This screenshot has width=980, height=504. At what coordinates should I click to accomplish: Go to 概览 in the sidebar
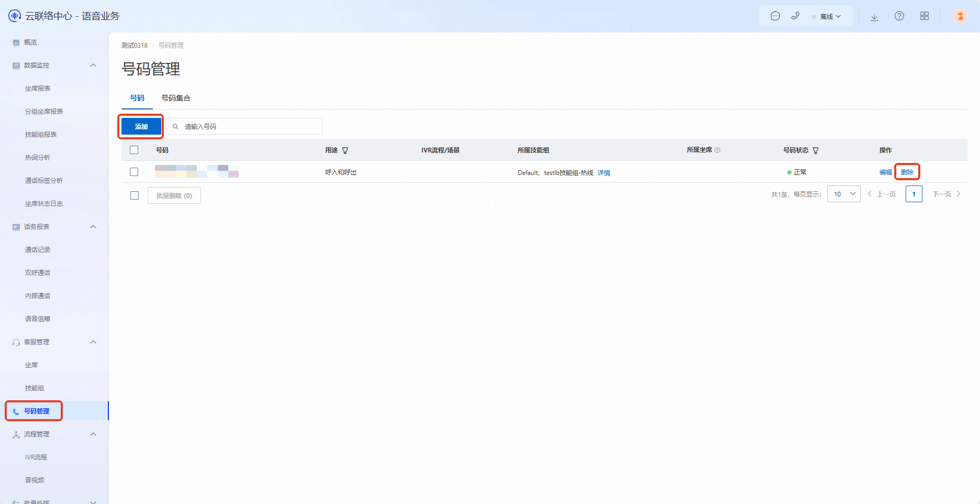(30, 42)
